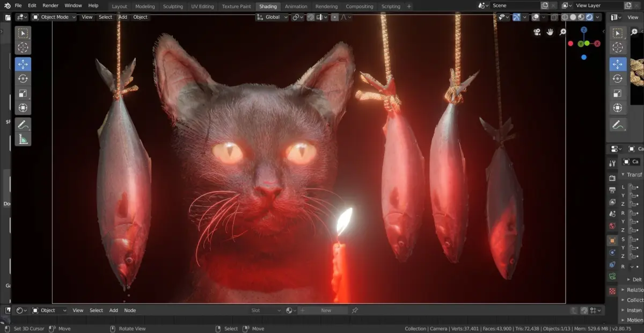
Task: Open the Object Data properties tab
Action: point(612,277)
